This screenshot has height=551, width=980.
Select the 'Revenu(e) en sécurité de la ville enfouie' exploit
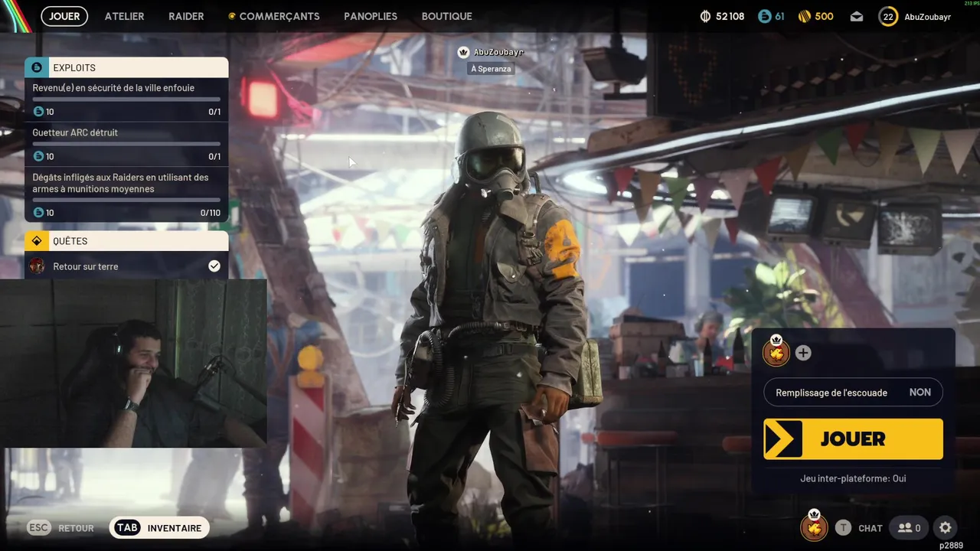[x=126, y=99]
